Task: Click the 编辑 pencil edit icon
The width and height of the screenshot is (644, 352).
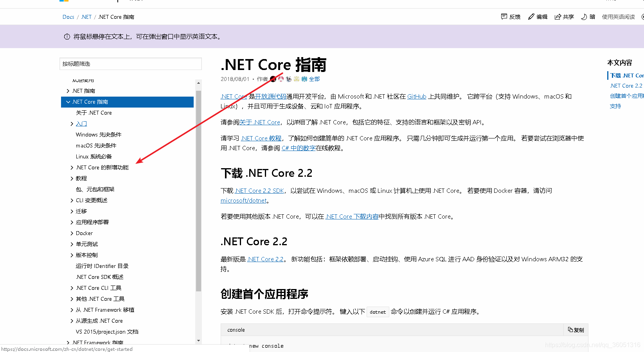Action: pyautogui.click(x=531, y=17)
